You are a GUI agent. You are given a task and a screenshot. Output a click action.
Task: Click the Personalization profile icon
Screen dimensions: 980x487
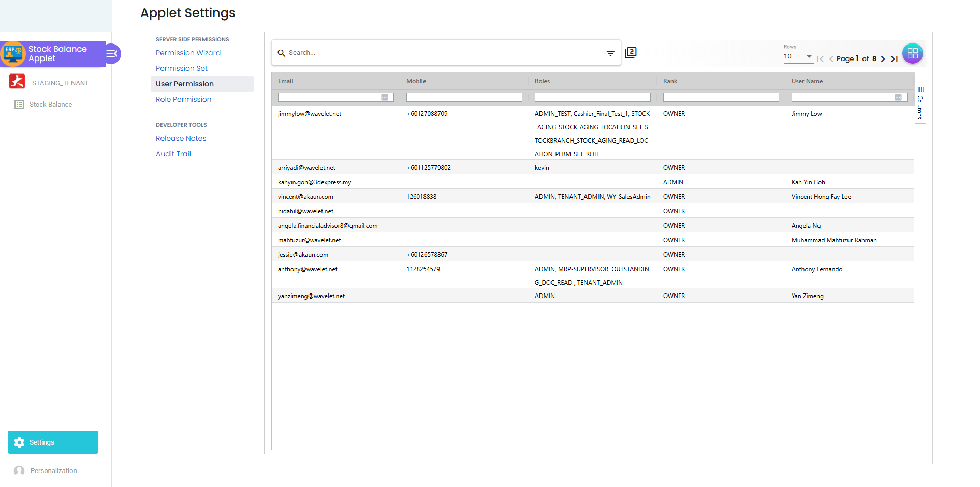click(19, 470)
